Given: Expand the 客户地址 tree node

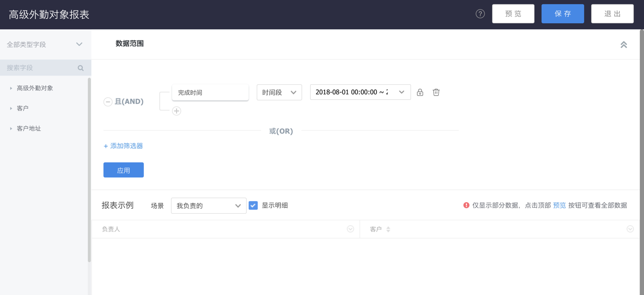Looking at the screenshot, I should [11, 129].
